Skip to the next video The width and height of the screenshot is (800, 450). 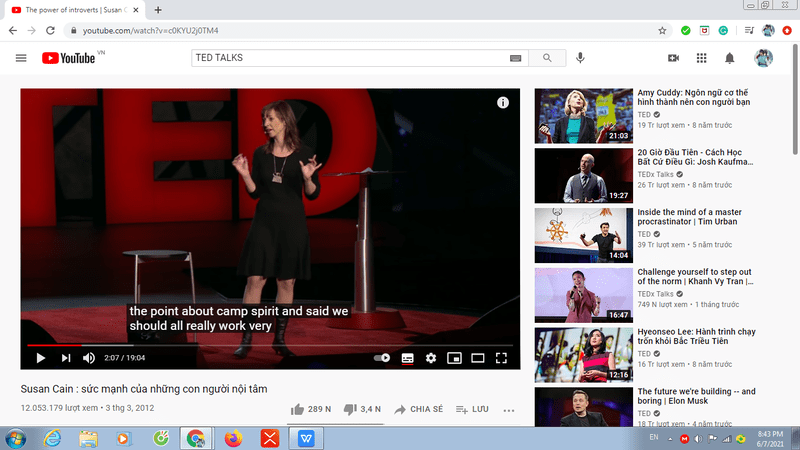[x=66, y=358]
